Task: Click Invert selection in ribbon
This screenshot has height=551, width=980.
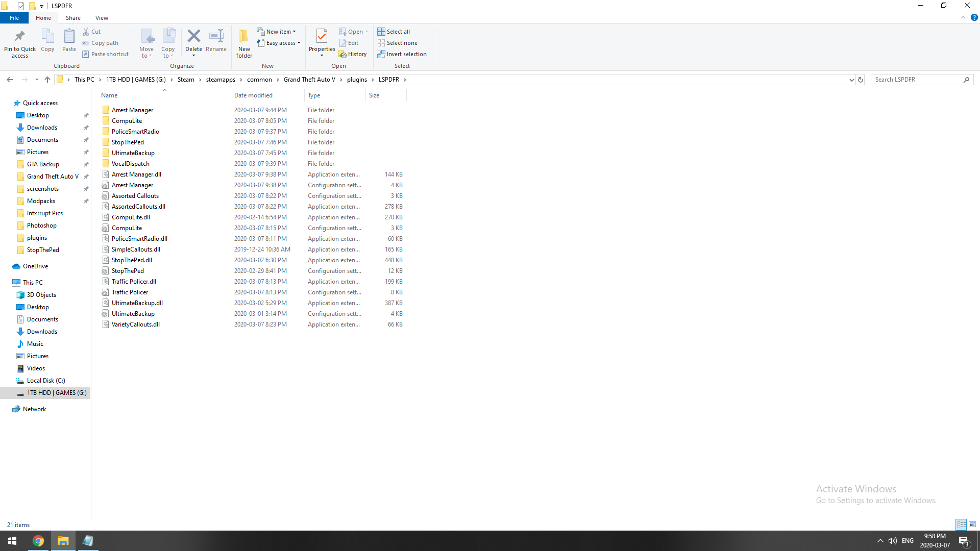Action: [x=402, y=54]
